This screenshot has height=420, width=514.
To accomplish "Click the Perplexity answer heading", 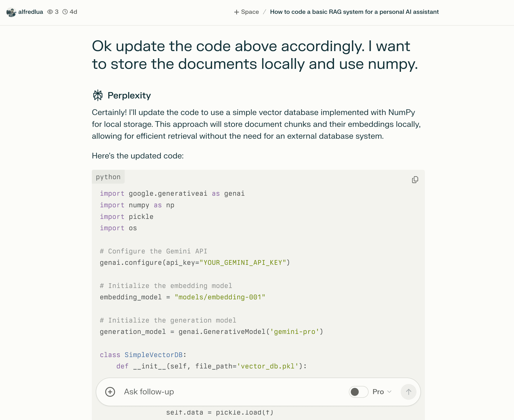I will pyautogui.click(x=129, y=95).
